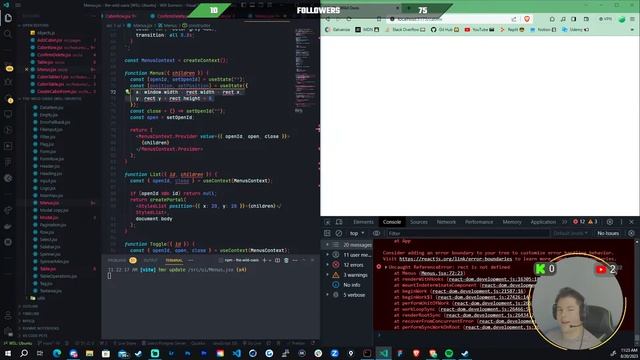Expand the 3 warnings group

click(348, 275)
